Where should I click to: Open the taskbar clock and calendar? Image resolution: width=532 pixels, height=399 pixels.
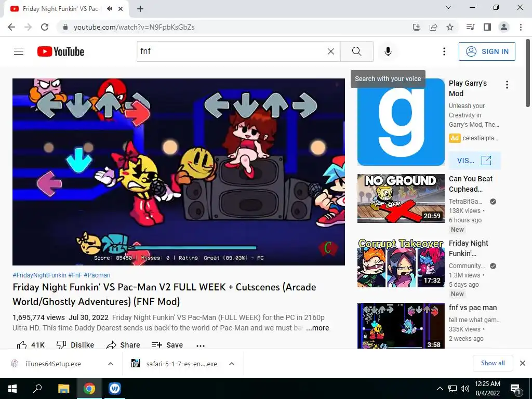487,389
